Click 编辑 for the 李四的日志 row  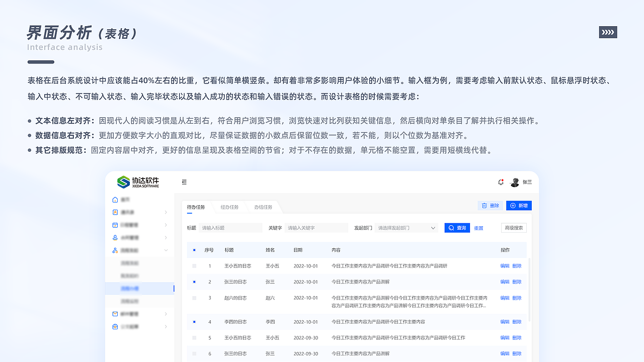pyautogui.click(x=505, y=322)
